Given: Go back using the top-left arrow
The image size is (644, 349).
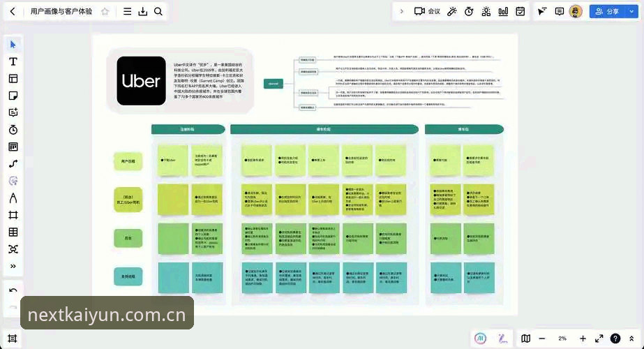Looking at the screenshot, I should (13, 11).
